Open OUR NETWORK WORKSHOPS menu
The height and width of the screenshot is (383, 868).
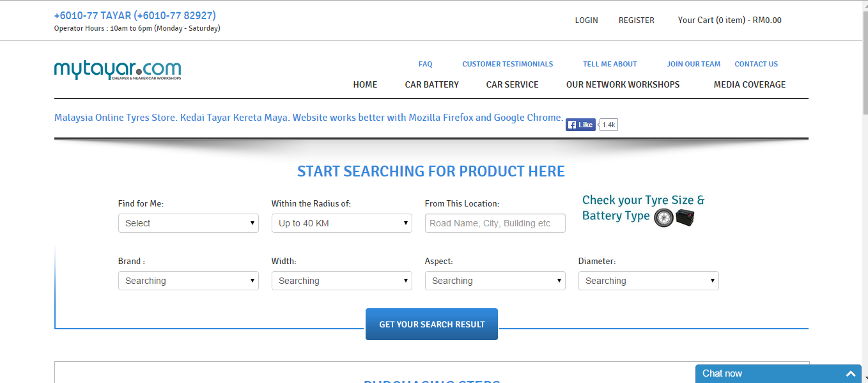click(x=623, y=84)
